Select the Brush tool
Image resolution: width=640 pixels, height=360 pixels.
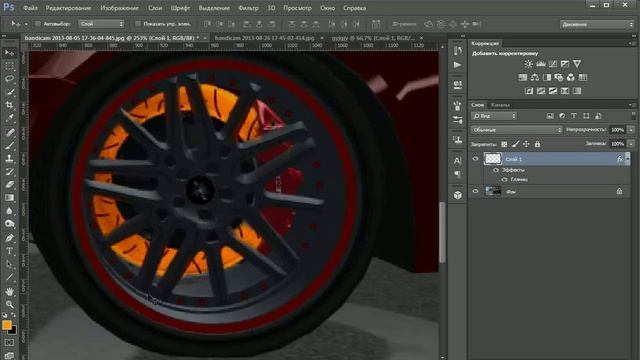click(x=9, y=145)
